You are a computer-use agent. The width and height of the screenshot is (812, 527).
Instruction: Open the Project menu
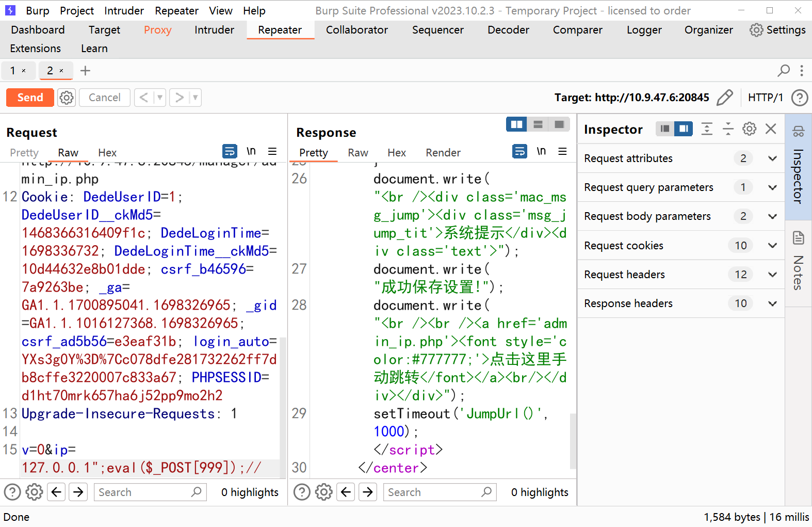pos(77,10)
